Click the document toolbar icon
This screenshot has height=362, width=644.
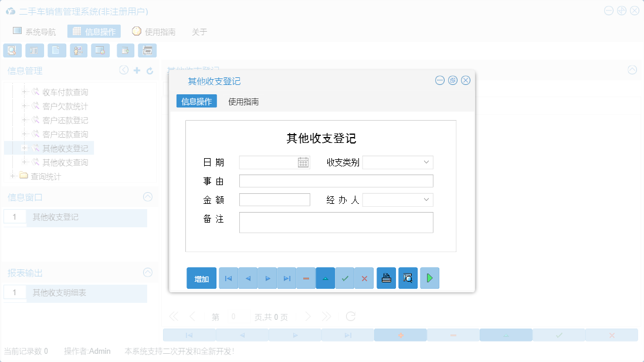click(x=56, y=50)
